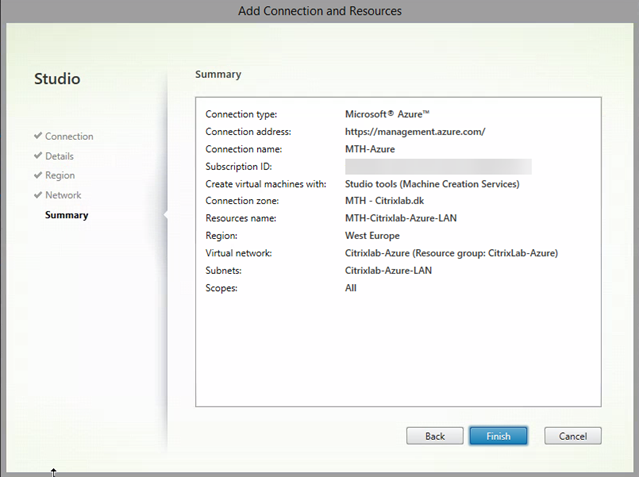Click the 'West Europe' region value
The image size is (639, 477).
click(x=372, y=236)
